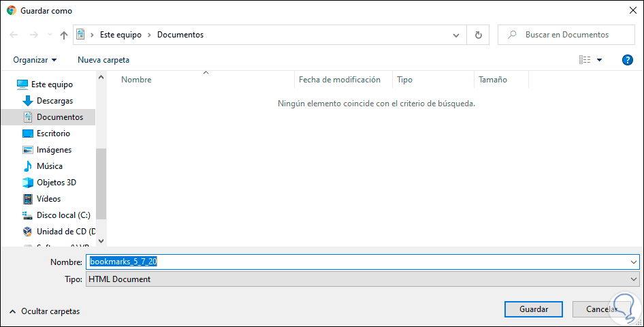This screenshot has width=644, height=327.
Task: Click the Chrome icon in title bar
Action: click(12, 11)
